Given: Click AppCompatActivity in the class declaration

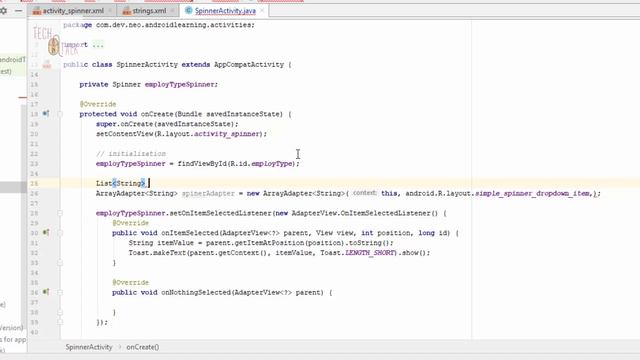Looking at the screenshot, I should (x=249, y=64).
